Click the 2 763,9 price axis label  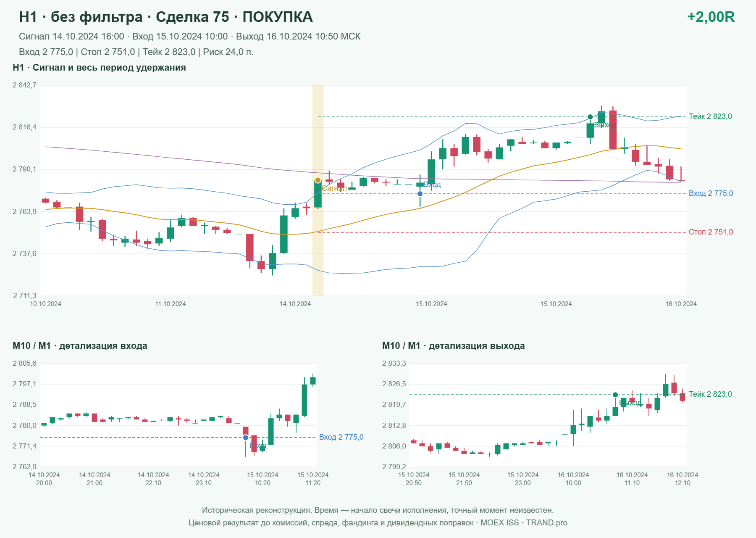[24, 211]
